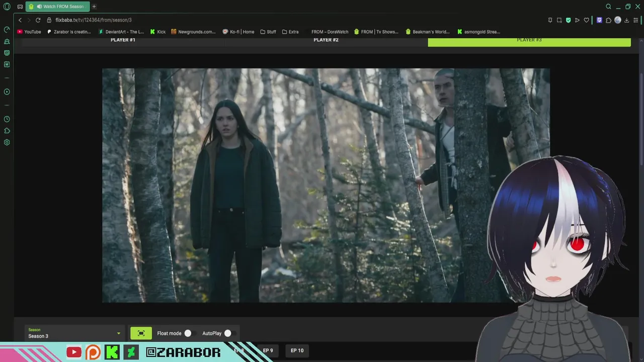
Task: Open Ko-fi Home bookmark
Action: pyautogui.click(x=238, y=32)
